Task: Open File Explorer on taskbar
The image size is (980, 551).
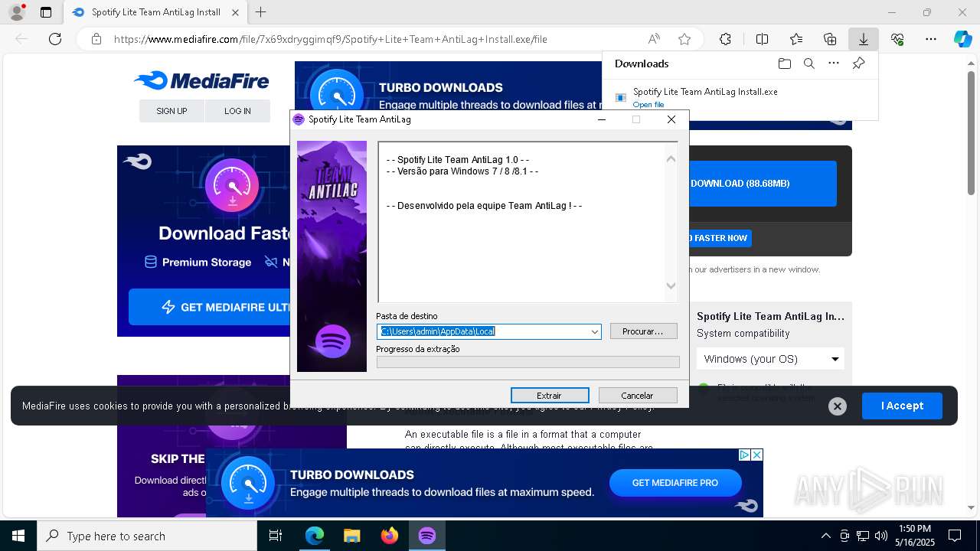Action: click(x=351, y=536)
